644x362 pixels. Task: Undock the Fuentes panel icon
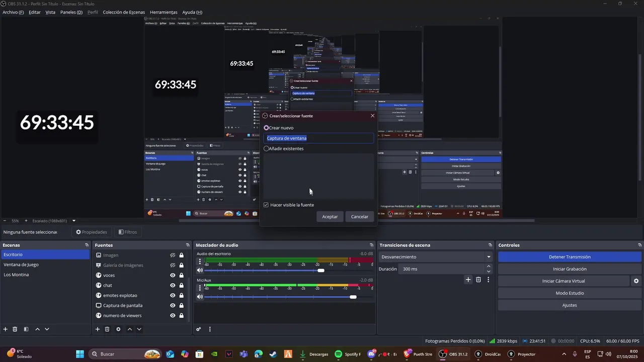[188, 245]
